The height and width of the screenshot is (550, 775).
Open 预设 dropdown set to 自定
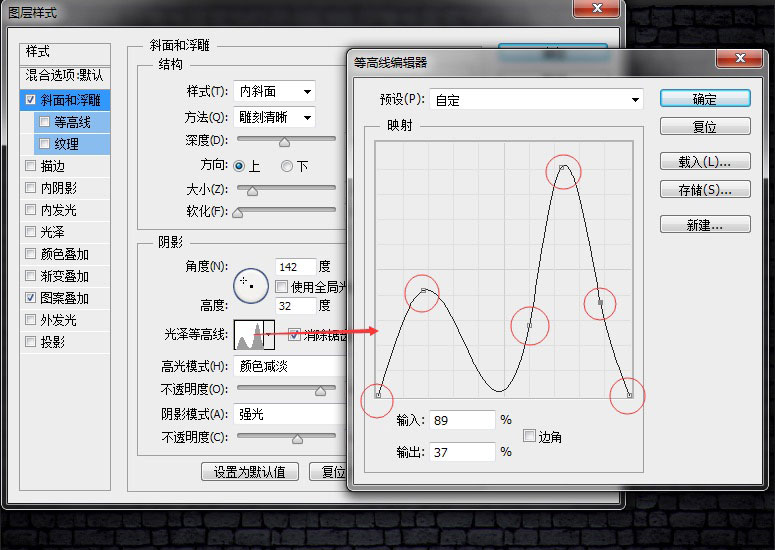536,100
